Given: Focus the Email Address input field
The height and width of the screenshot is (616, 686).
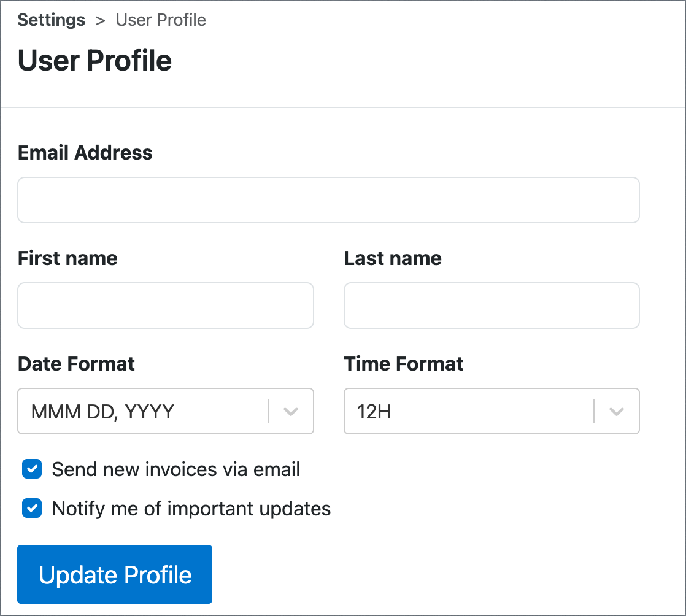Looking at the screenshot, I should click(328, 200).
